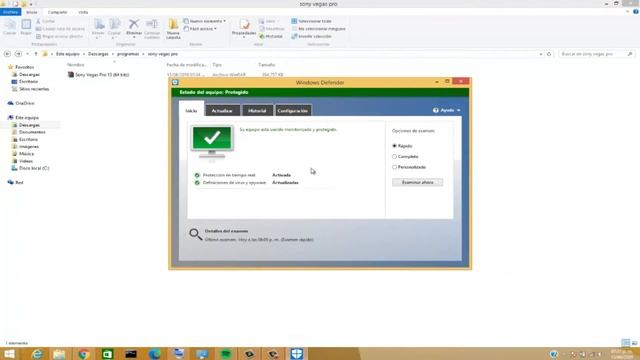This screenshot has width=640, height=360.
Task: Click the Explorer back arrow button
Action: pos(7,54)
